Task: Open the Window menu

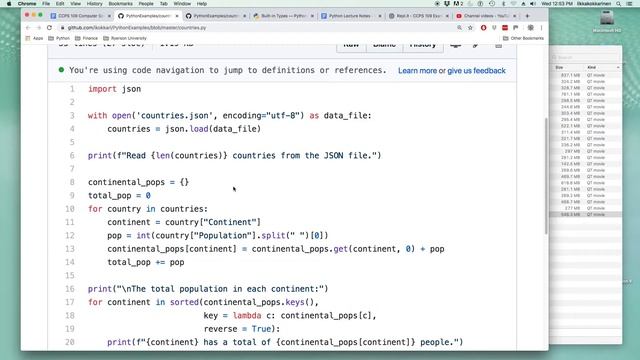Action: tap(182, 4)
